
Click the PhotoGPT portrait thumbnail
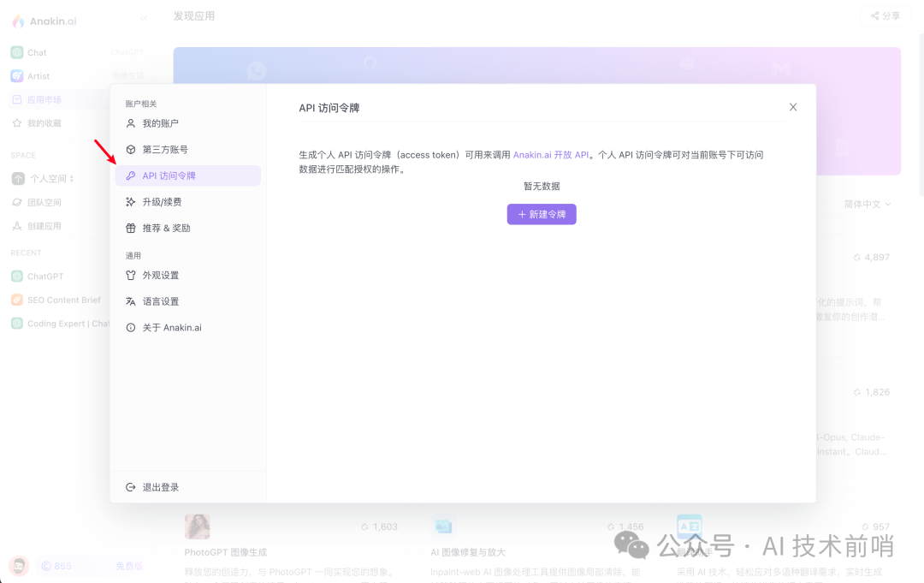click(198, 526)
